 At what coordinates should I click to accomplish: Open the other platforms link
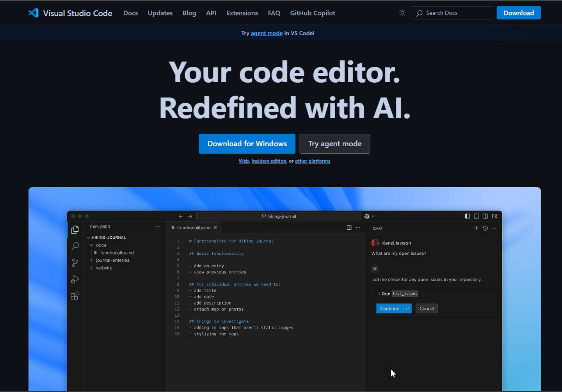tap(313, 161)
